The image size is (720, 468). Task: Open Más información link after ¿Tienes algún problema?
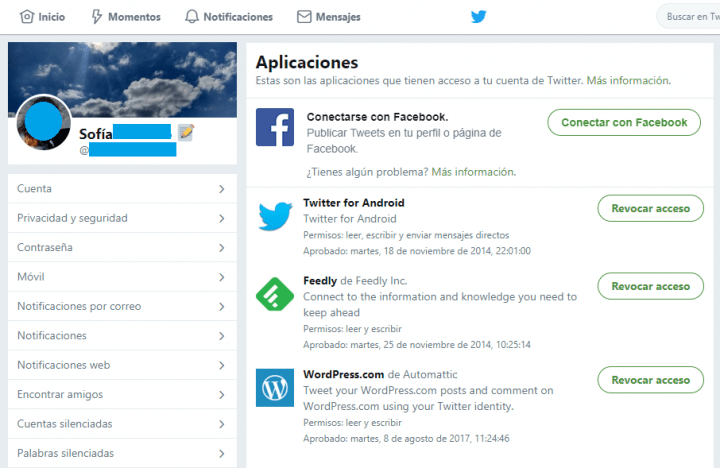473,172
